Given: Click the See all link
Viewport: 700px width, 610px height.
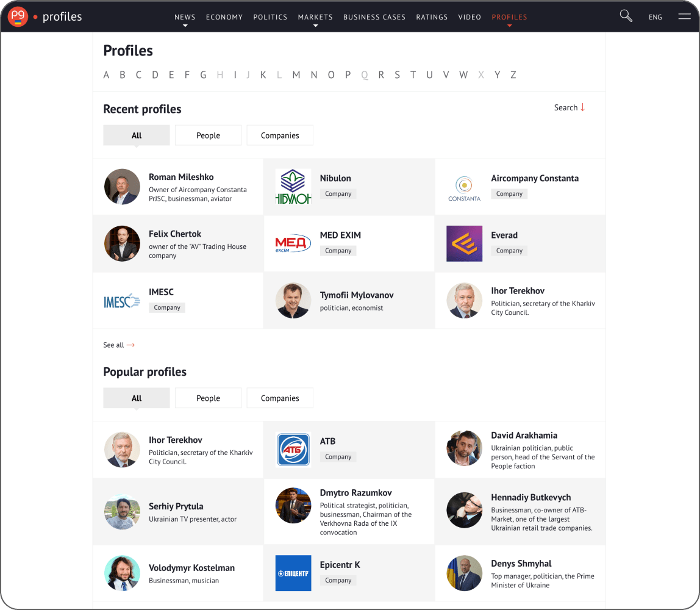Looking at the screenshot, I should coord(119,345).
